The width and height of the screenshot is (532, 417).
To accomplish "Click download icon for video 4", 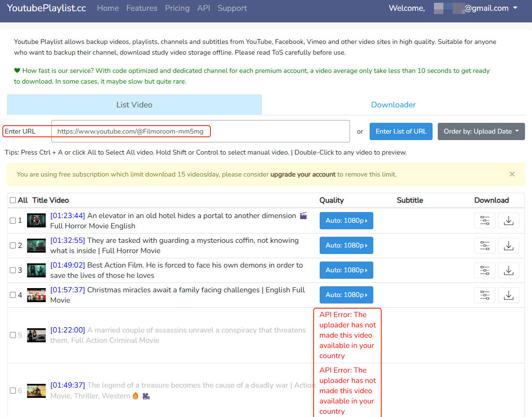I will pos(509,295).
